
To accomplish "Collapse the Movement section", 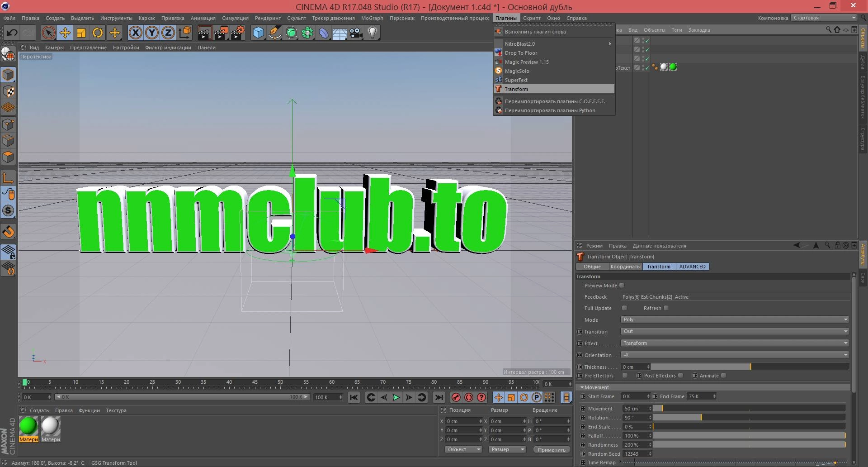I will click(582, 388).
